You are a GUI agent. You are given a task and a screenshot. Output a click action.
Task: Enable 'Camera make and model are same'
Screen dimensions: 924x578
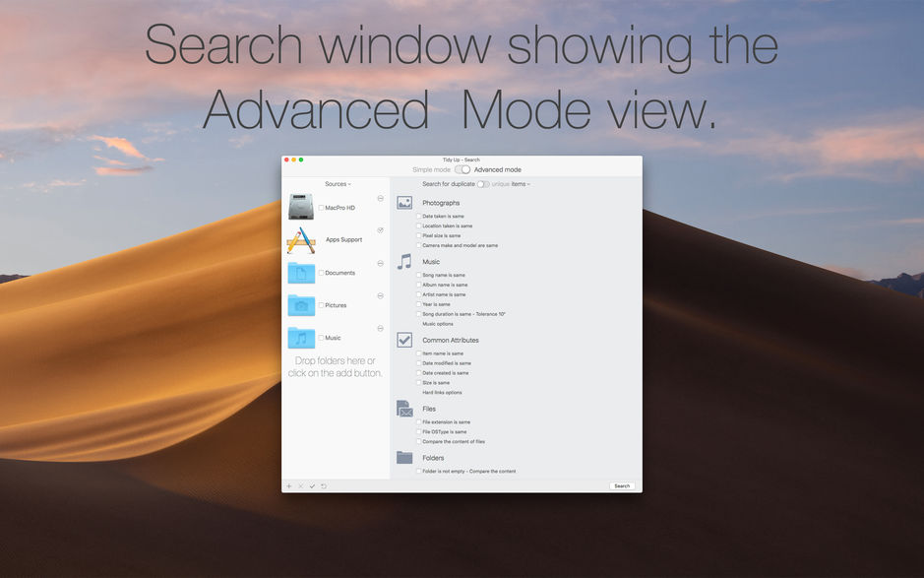[419, 245]
